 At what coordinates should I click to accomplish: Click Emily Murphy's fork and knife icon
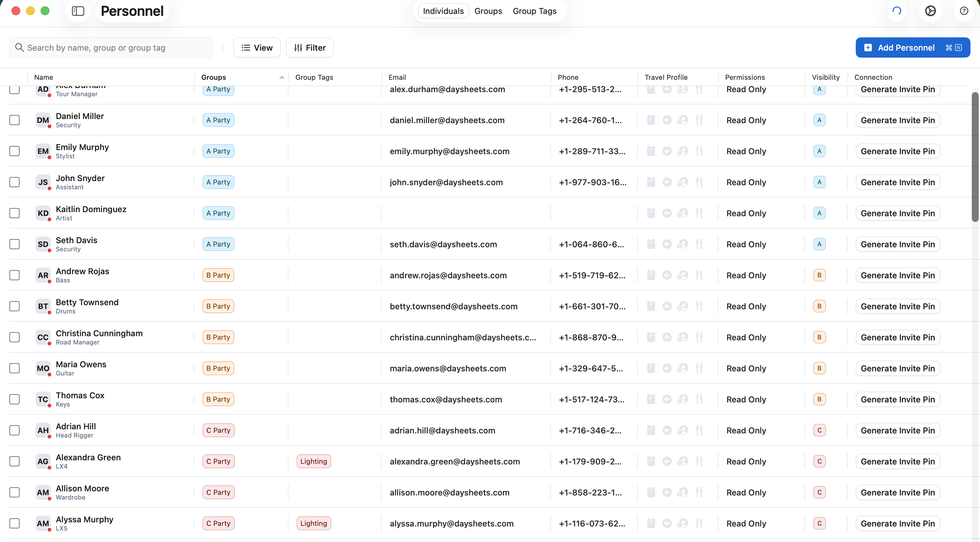(x=699, y=151)
